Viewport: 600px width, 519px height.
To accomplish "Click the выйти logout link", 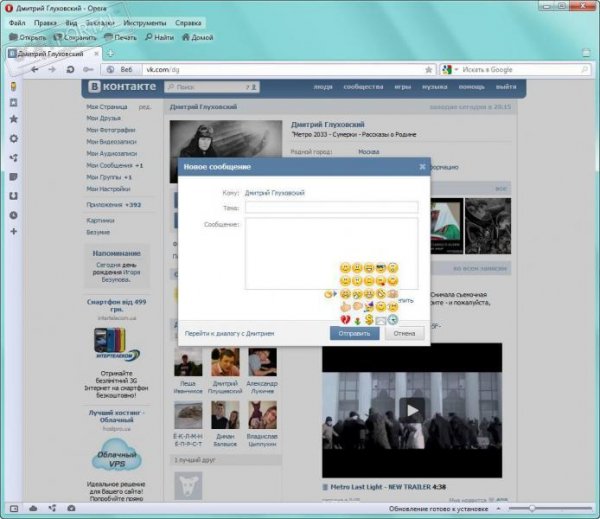I will point(506,87).
